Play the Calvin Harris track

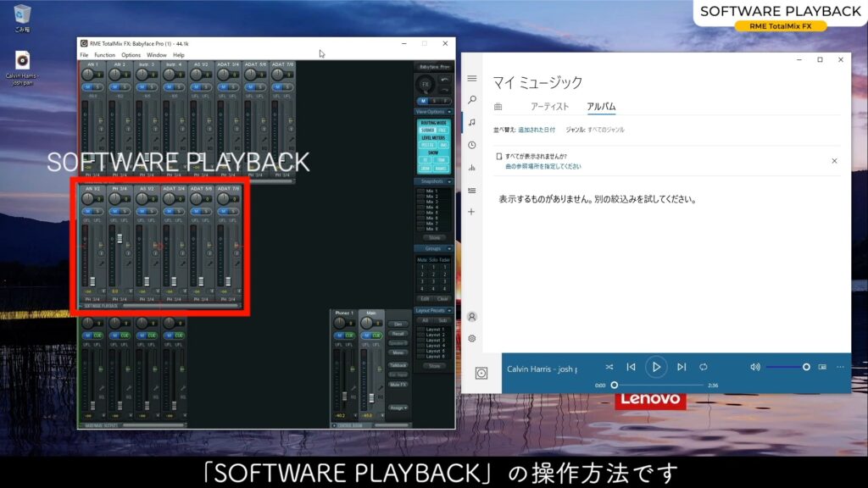point(656,367)
